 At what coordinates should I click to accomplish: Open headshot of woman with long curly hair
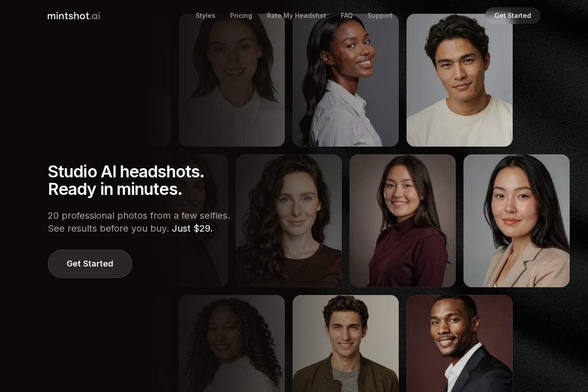click(x=232, y=343)
